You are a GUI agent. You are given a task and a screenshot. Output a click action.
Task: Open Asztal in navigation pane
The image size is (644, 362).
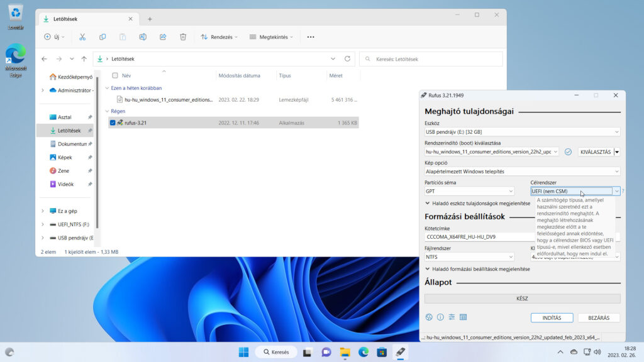click(65, 117)
